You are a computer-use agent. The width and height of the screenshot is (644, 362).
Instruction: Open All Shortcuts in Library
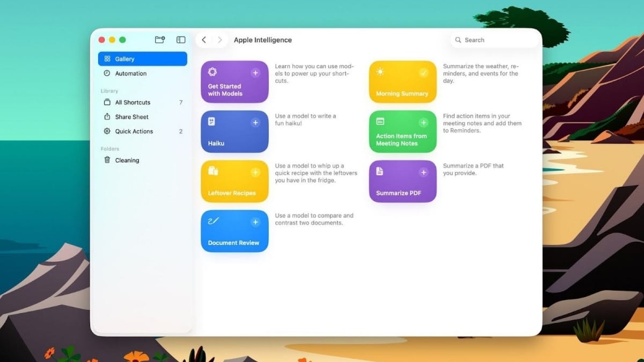(x=142, y=102)
